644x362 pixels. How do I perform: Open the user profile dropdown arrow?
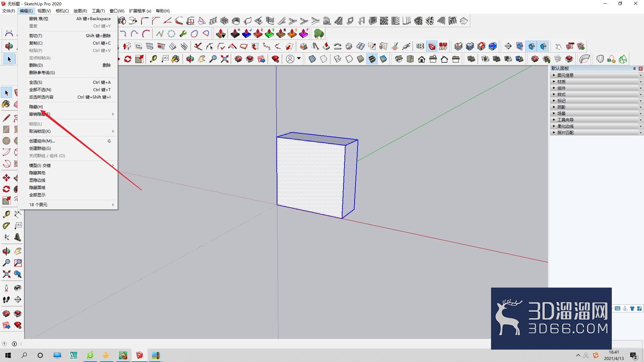point(299,59)
